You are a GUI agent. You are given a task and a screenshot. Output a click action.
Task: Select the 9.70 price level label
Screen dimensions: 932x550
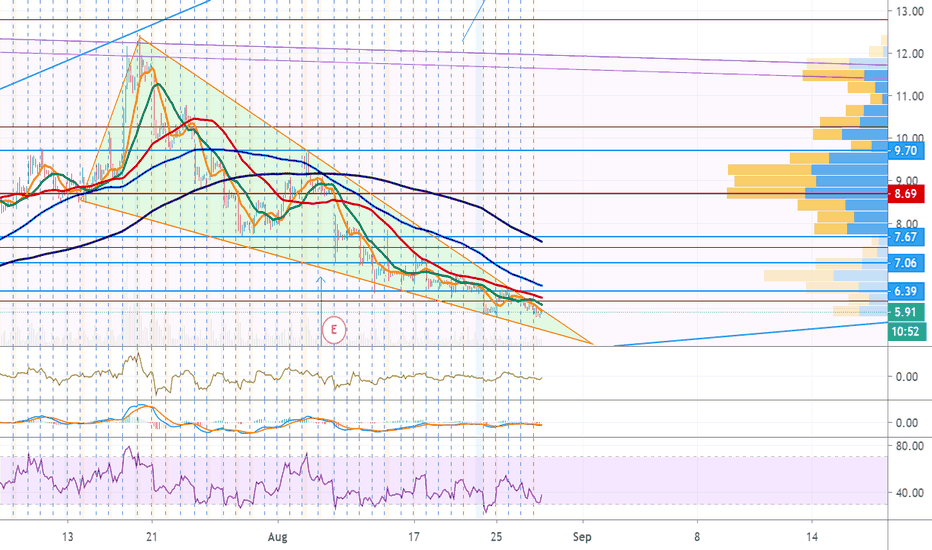click(x=905, y=150)
